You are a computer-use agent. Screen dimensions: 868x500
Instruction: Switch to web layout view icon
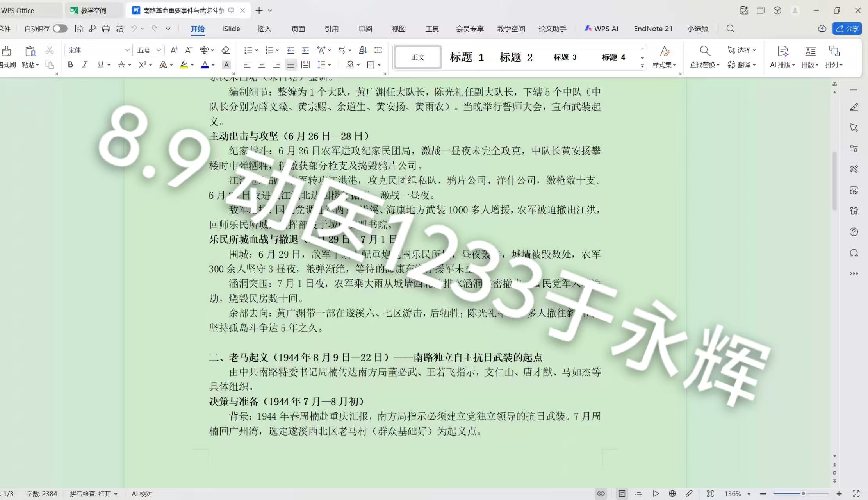click(672, 494)
